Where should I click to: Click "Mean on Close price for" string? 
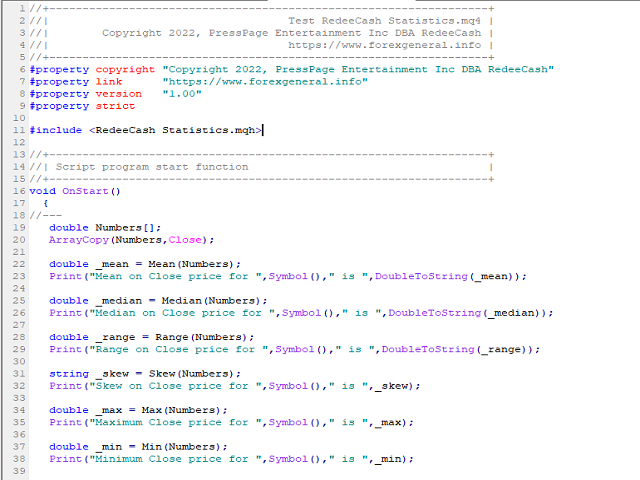coord(176,276)
